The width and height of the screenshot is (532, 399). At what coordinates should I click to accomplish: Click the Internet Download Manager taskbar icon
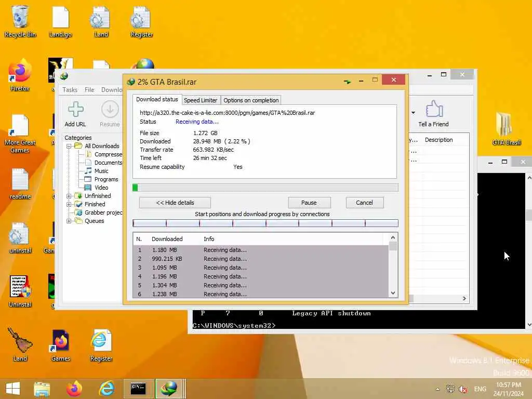click(x=169, y=389)
